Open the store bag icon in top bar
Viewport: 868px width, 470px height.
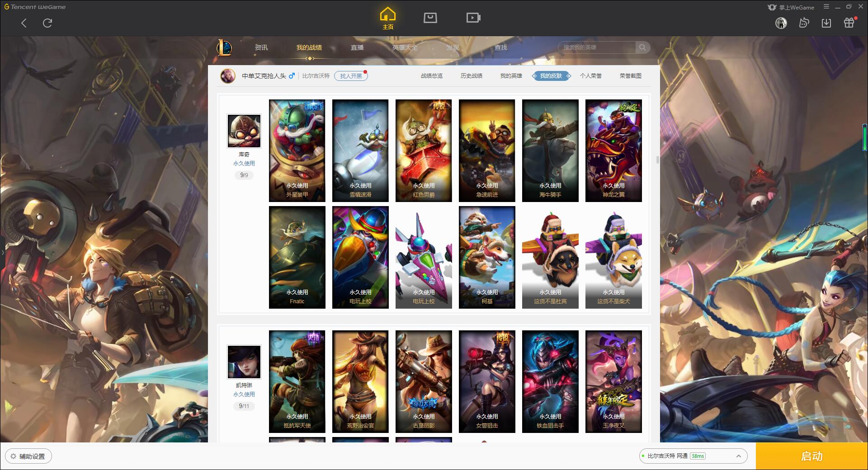pyautogui.click(x=430, y=18)
